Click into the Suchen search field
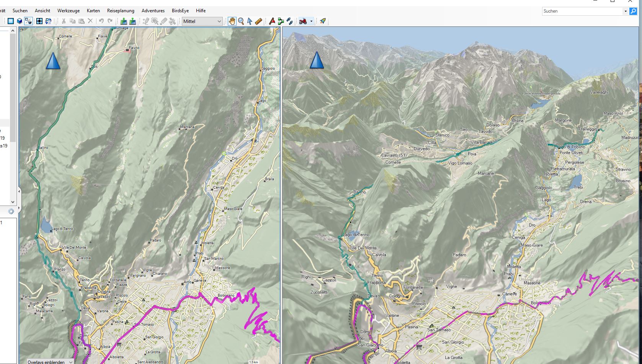 pos(582,11)
